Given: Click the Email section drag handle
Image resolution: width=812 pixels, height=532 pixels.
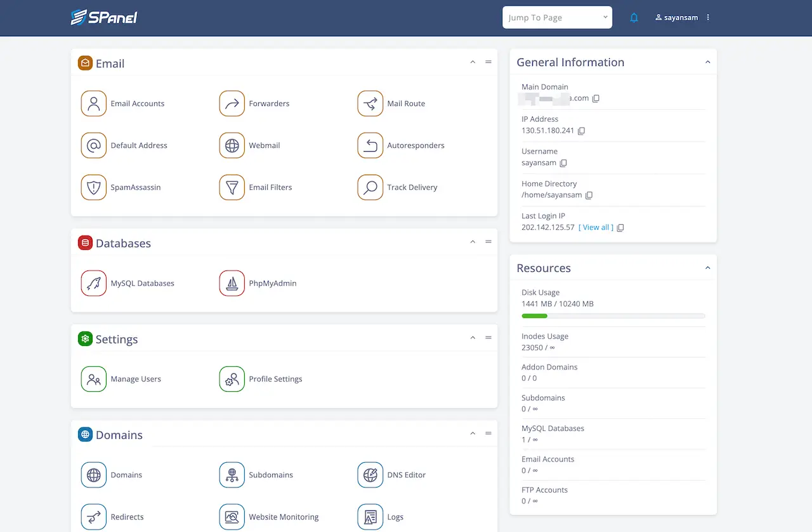Looking at the screenshot, I should pos(488,62).
